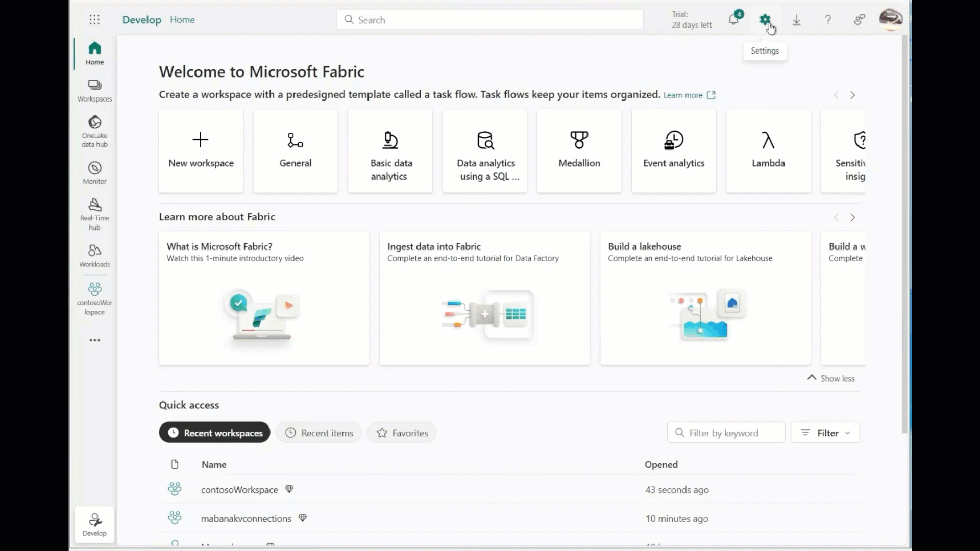Open Build a lakehouse tutorial
The height and width of the screenshot is (551, 980).
coord(705,298)
